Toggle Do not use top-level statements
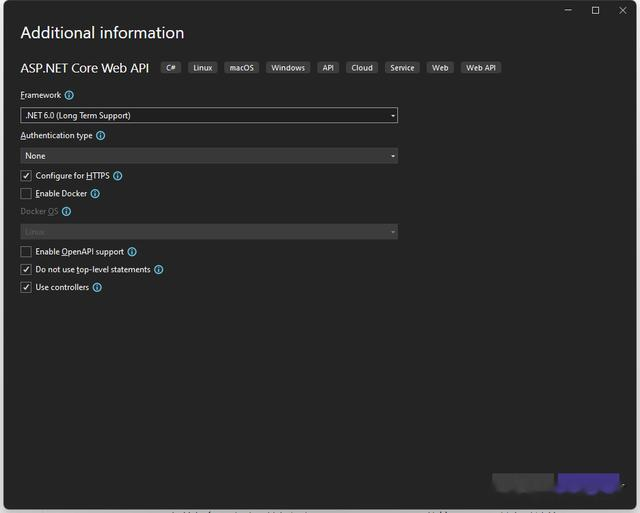This screenshot has width=640, height=513. [x=26, y=269]
